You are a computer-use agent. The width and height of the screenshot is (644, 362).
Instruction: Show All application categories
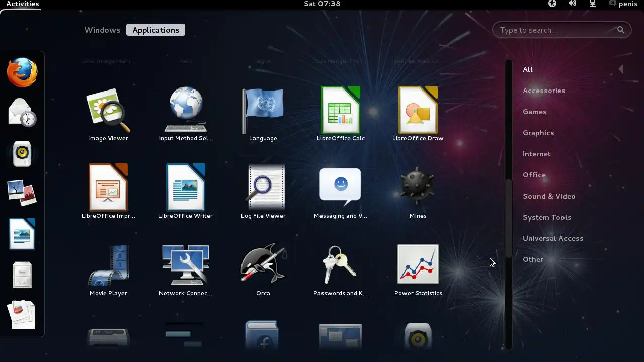tap(527, 69)
